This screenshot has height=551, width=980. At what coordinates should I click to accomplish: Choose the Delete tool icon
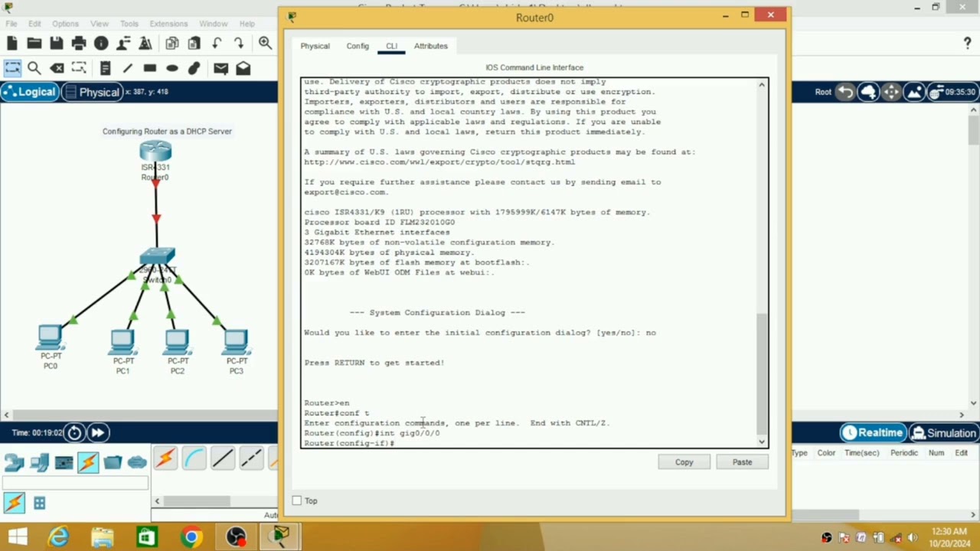[x=57, y=68]
